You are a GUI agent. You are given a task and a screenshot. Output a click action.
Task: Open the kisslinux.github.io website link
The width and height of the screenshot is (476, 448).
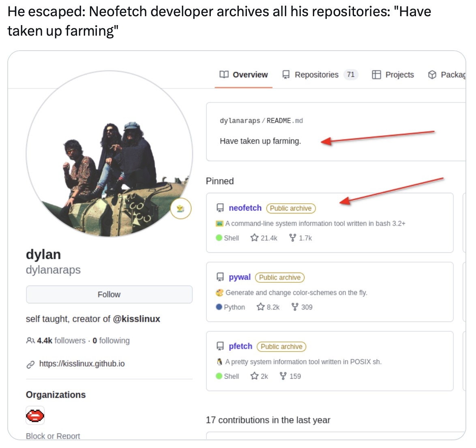click(81, 364)
